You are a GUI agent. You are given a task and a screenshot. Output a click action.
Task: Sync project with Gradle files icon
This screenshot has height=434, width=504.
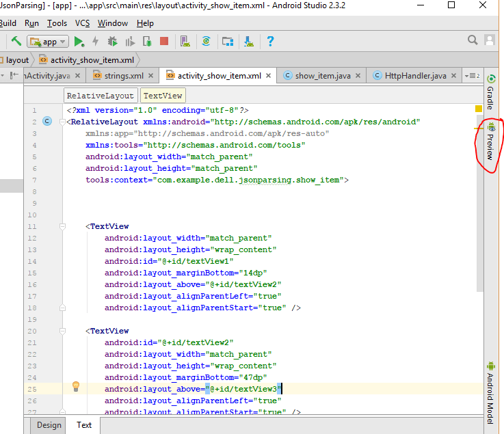click(206, 42)
